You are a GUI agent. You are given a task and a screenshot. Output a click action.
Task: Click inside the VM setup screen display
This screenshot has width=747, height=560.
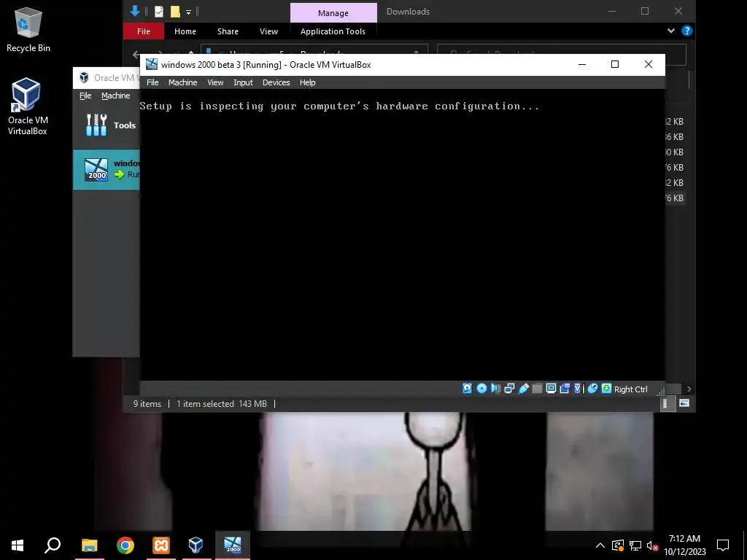click(402, 236)
